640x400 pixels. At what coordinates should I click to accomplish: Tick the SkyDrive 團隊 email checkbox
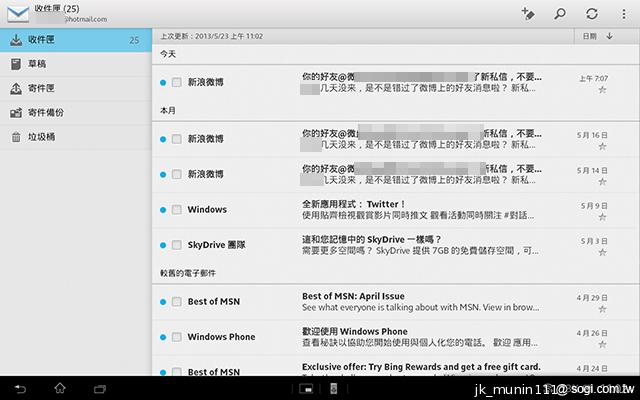click(176, 245)
